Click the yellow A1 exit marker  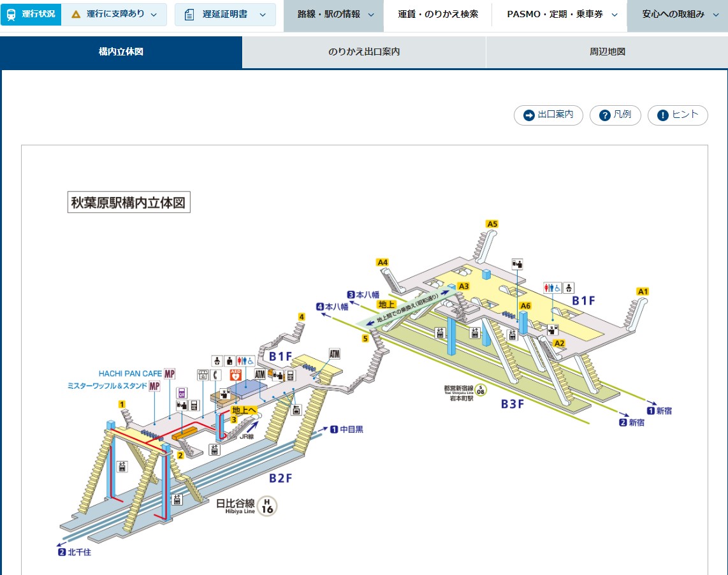(643, 291)
